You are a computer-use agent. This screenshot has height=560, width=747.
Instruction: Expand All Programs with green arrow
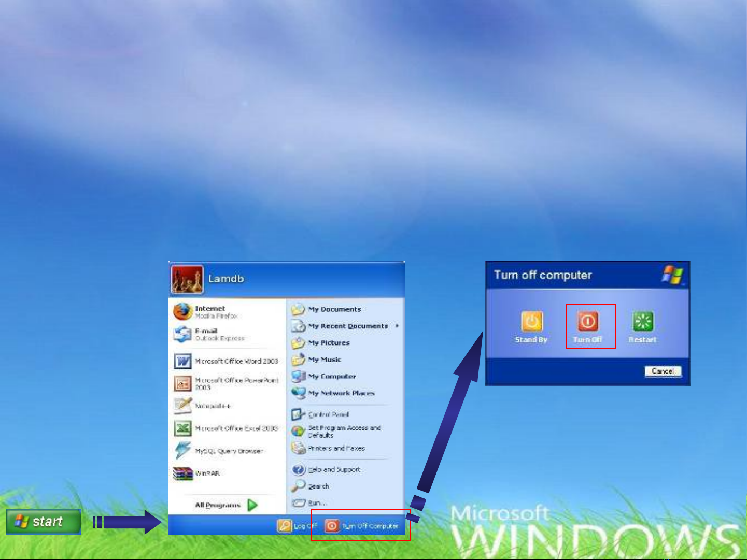pos(252,505)
